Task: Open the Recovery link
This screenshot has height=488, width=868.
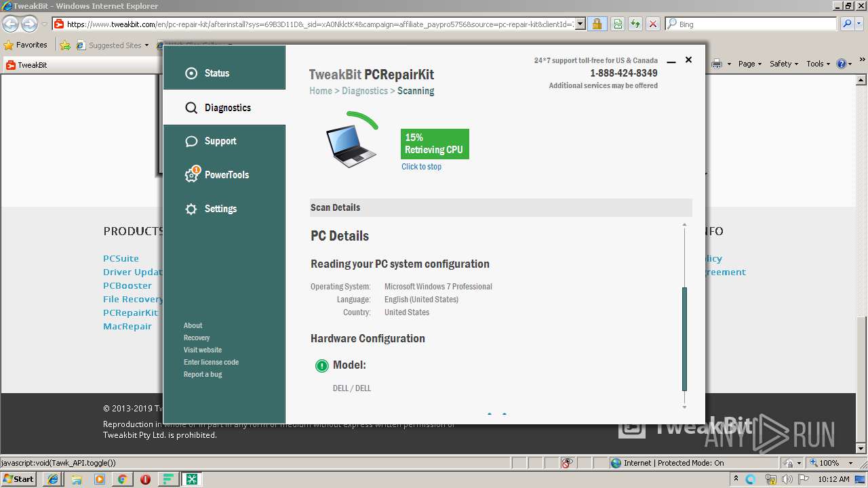Action: click(197, 338)
